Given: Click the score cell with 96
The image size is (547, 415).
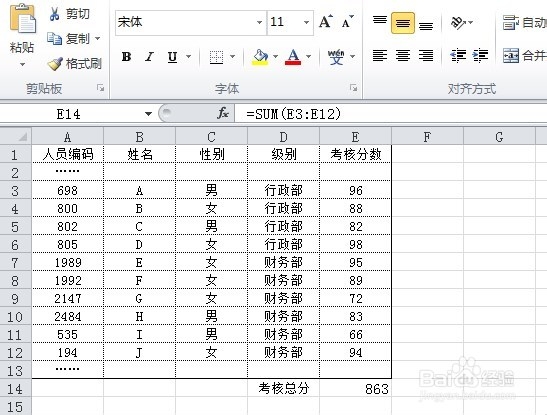Looking at the screenshot, I should [355, 190].
